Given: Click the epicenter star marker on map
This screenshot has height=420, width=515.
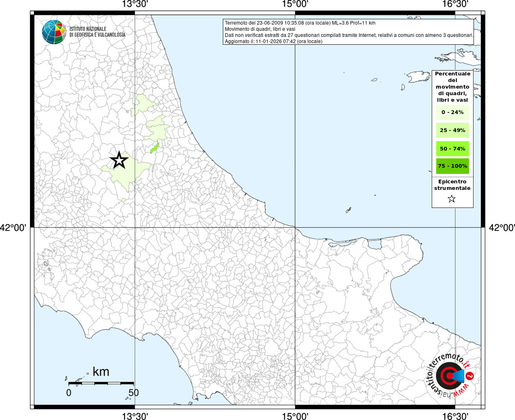Looking at the screenshot, I should click(119, 160).
